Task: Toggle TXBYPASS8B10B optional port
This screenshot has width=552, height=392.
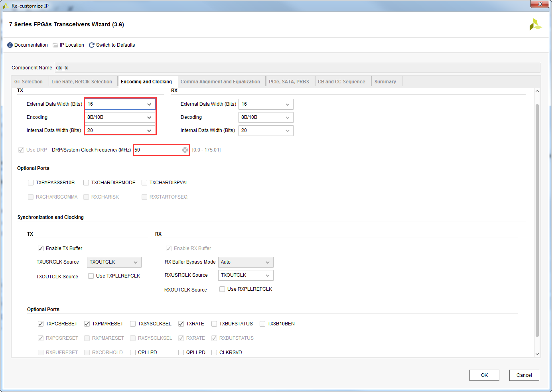Action: [x=31, y=183]
